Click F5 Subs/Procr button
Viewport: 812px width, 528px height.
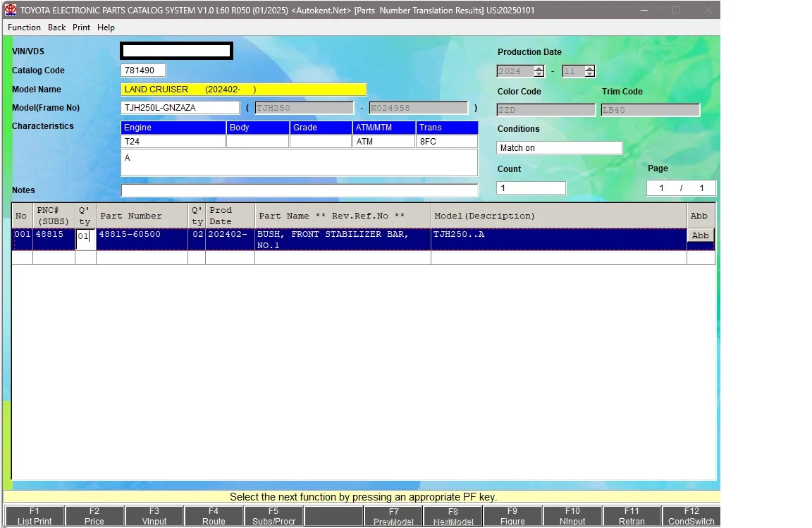(274, 516)
